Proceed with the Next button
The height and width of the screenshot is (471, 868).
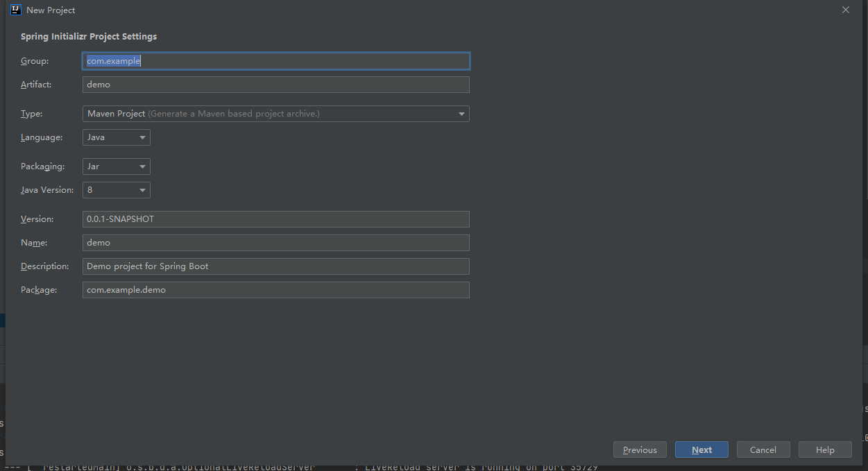click(701, 449)
